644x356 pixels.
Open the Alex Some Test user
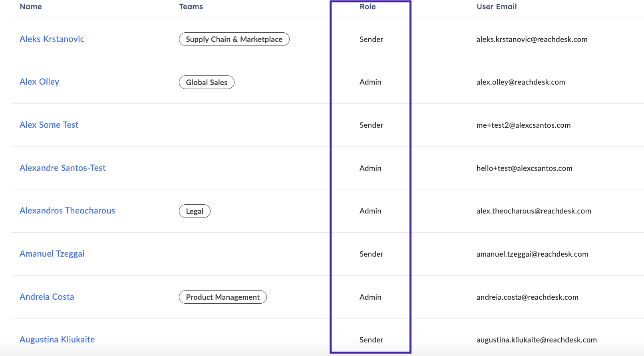pyautogui.click(x=49, y=125)
